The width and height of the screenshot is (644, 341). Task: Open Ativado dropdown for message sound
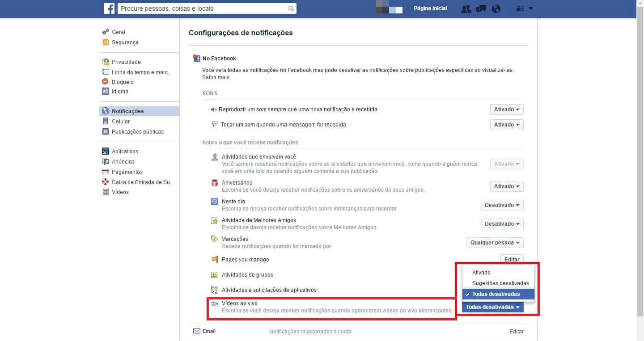pyautogui.click(x=507, y=125)
